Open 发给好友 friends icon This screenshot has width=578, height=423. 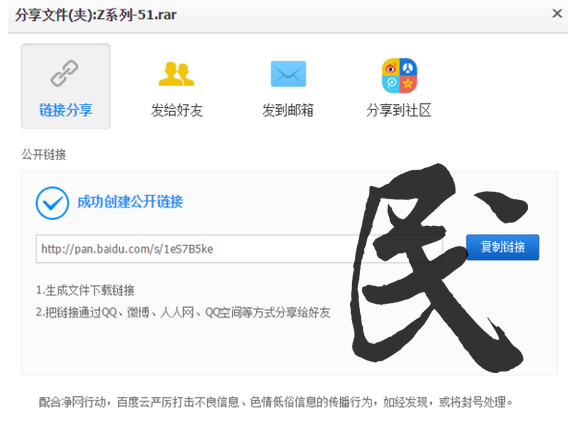click(176, 74)
